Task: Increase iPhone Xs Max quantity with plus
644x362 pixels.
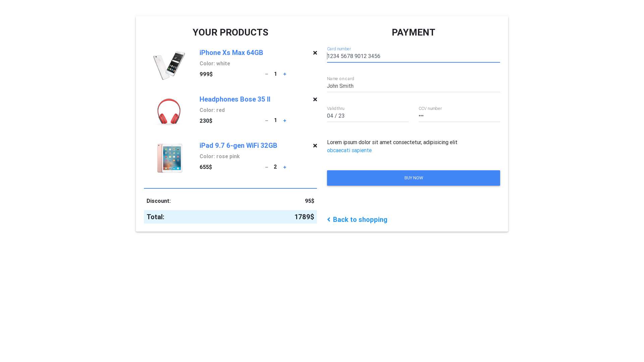Action: pos(285,74)
